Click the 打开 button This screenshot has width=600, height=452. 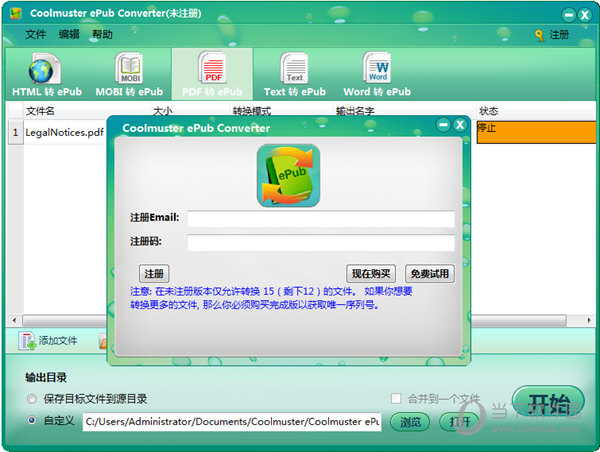pyautogui.click(x=459, y=422)
